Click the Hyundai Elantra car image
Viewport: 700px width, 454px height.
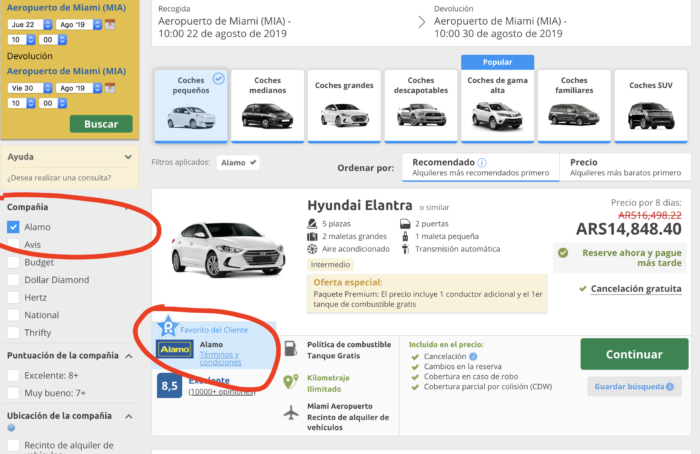click(228, 250)
